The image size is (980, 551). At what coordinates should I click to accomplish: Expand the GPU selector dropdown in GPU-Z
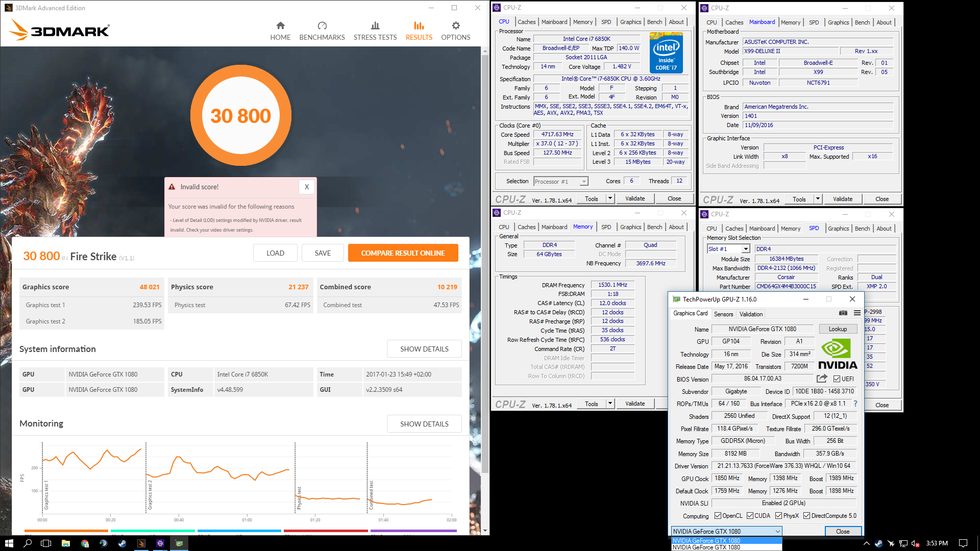(777, 531)
